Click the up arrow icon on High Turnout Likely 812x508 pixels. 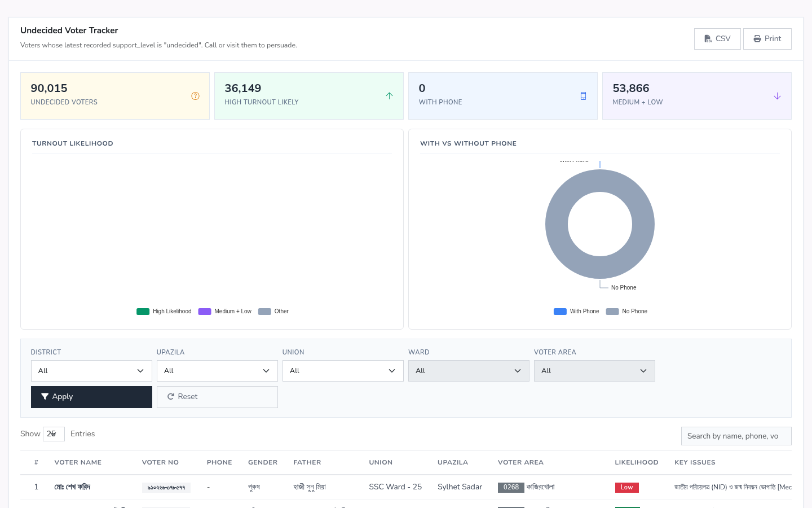(x=389, y=96)
